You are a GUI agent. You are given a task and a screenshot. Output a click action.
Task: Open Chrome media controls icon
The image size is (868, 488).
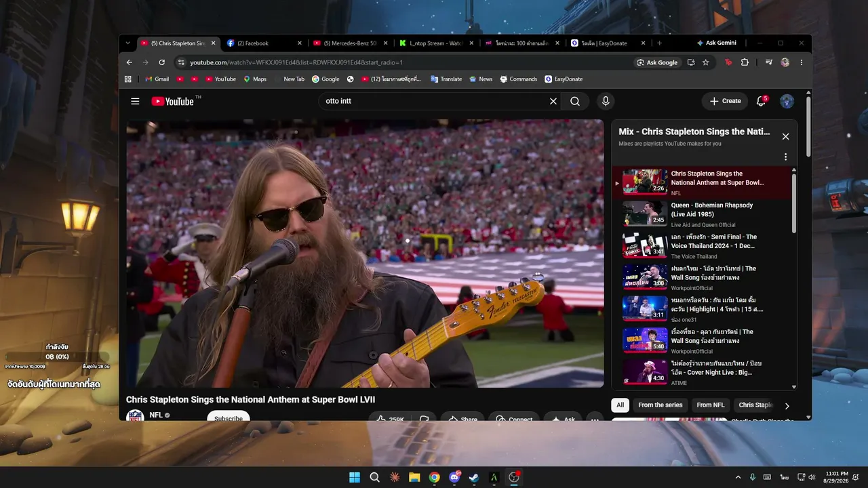tap(768, 62)
